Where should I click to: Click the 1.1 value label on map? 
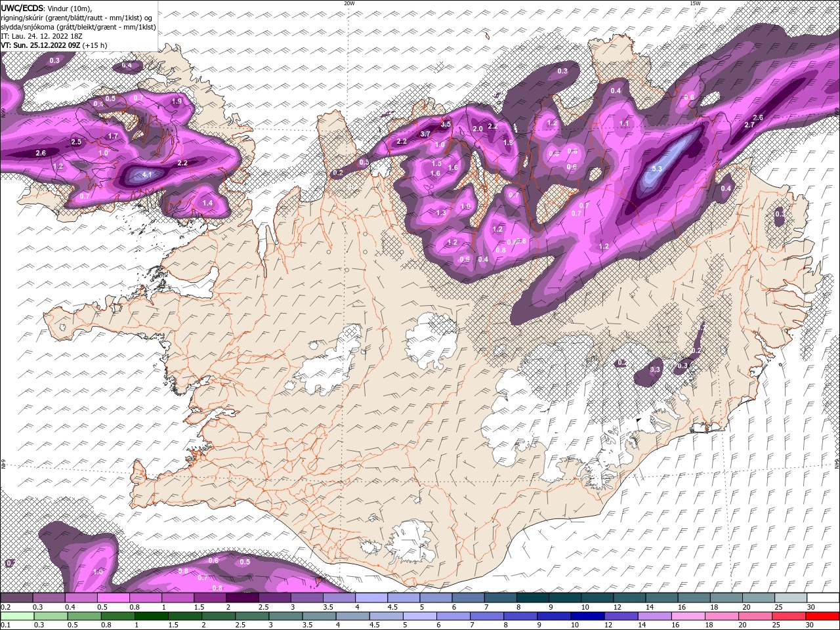point(624,123)
